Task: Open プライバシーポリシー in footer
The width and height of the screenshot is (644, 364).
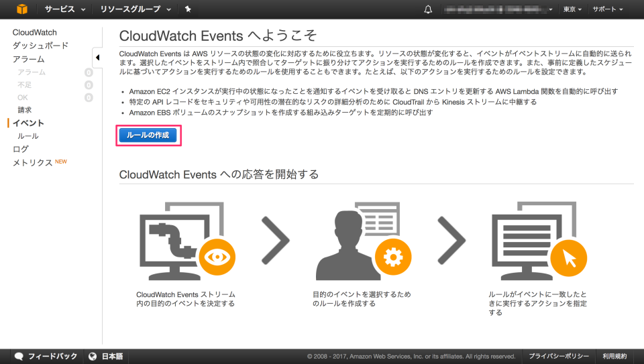Action: [x=559, y=356]
